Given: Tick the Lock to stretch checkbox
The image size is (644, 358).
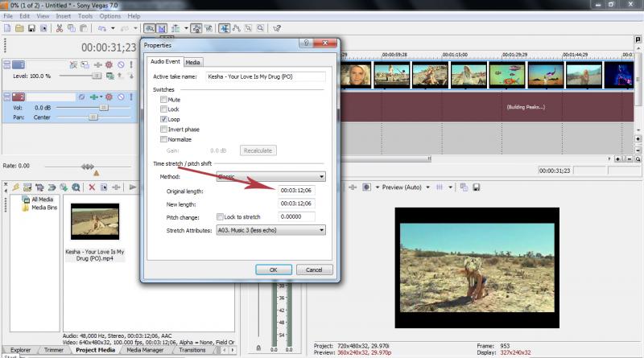Looking at the screenshot, I should (220, 216).
